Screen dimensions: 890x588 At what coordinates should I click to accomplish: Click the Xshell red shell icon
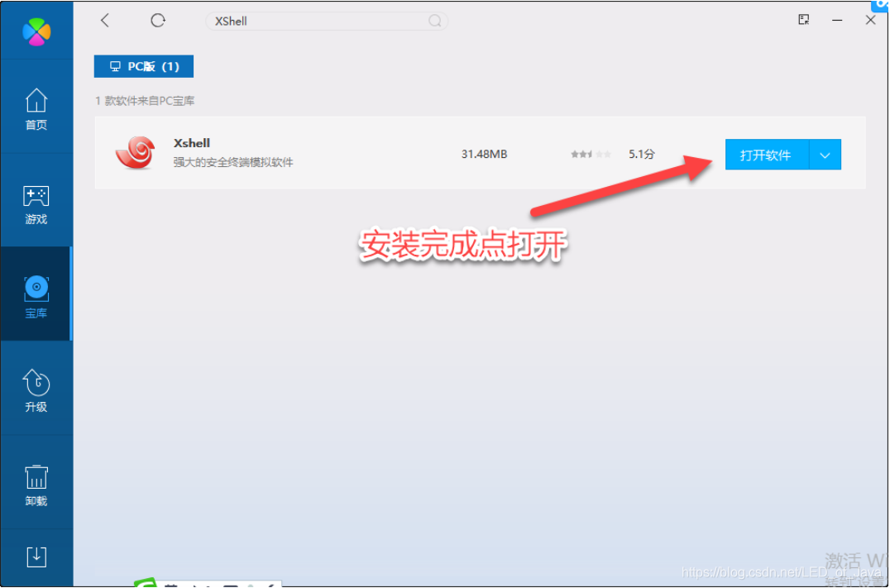[135, 152]
